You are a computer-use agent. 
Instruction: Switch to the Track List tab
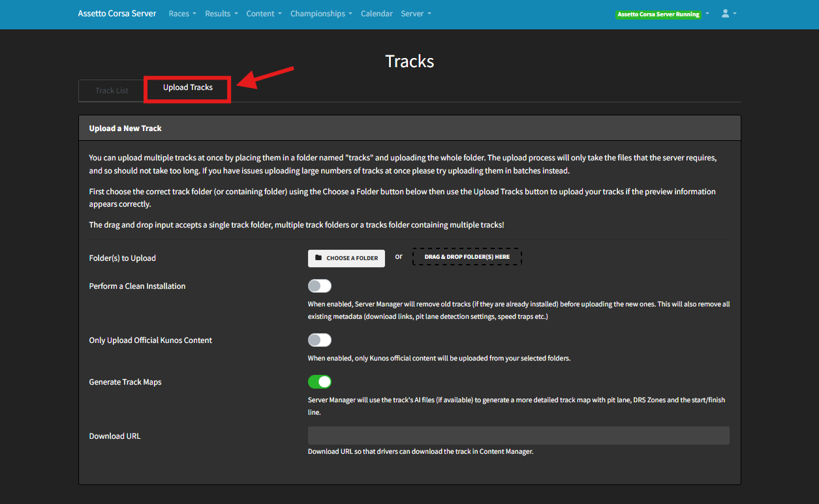[112, 91]
